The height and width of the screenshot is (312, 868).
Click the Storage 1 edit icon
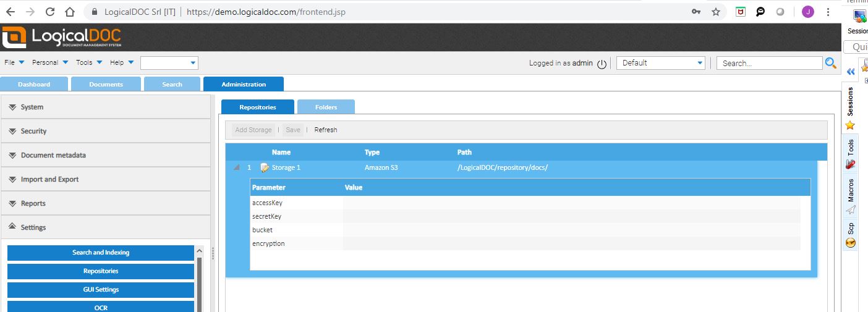(265, 167)
